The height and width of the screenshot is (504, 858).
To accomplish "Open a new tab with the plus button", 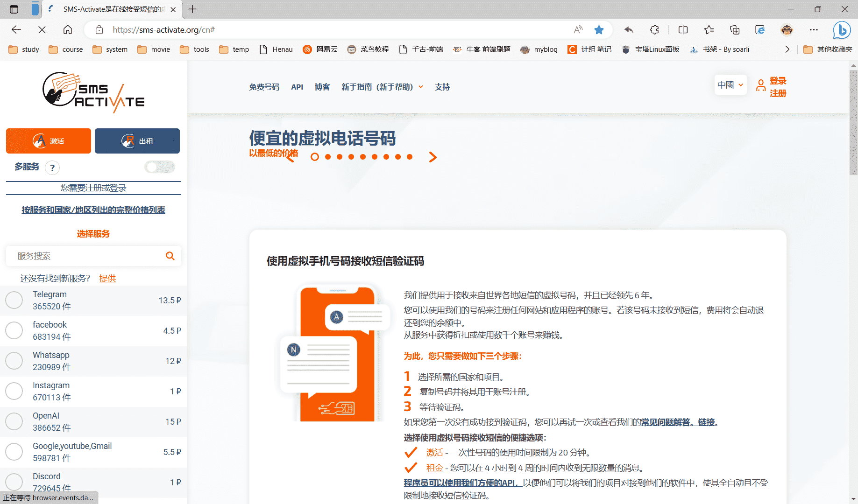I will coord(192,9).
